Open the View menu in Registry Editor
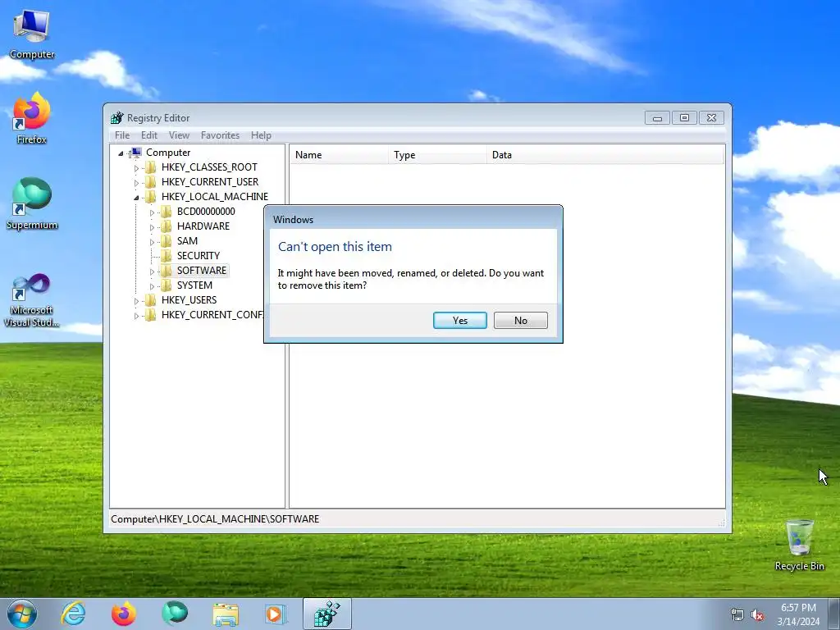Viewport: 840px width, 630px height. 179,135
